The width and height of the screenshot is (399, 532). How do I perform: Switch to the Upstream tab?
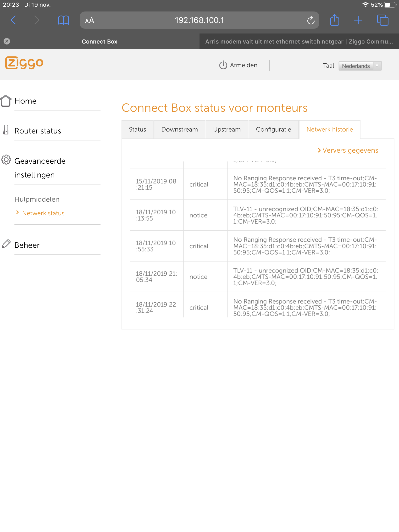(x=227, y=130)
